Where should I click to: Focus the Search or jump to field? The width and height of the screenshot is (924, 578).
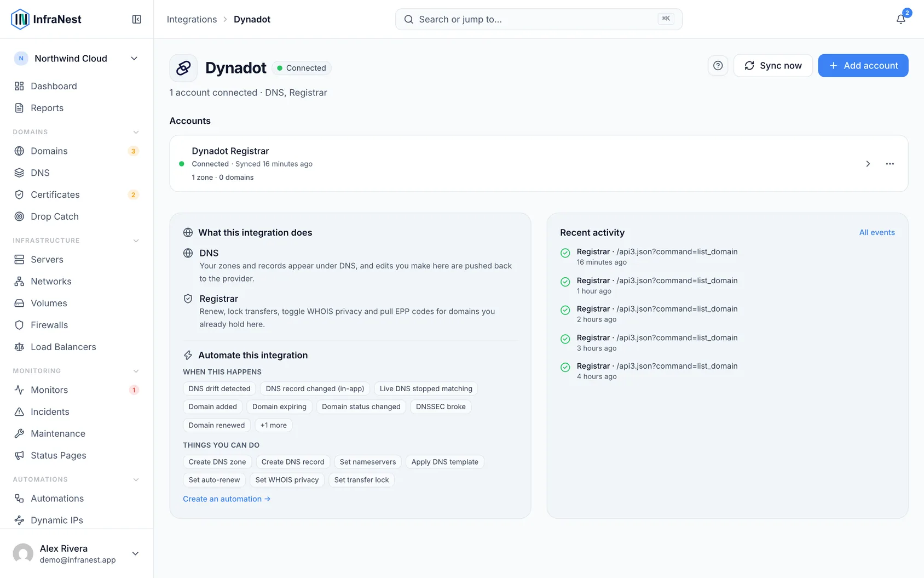pyautogui.click(x=539, y=19)
